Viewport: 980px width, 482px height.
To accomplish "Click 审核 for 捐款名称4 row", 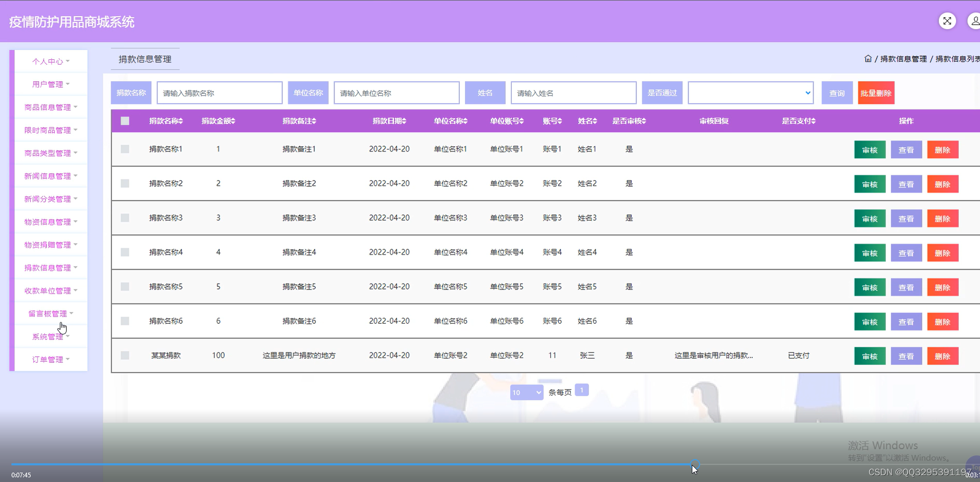I will tap(870, 253).
